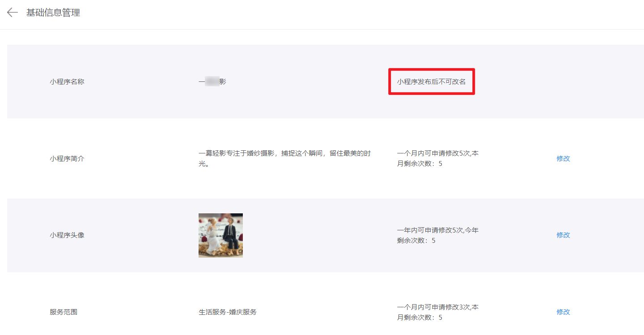
Task: Click 修改 beside 小程序头像
Action: 563,235
